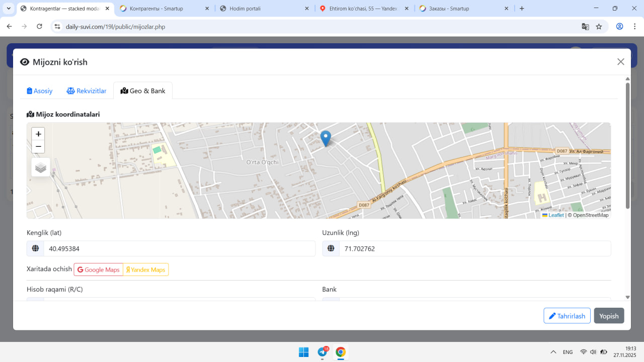Viewport: 644px width, 362px height.
Task: Click the modal's vertical scrollbar
Action: click(627, 146)
